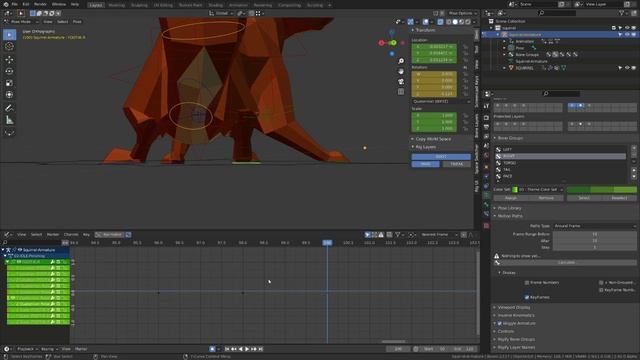
Task: Collapse the Motion Paths panel
Action: click(x=509, y=216)
